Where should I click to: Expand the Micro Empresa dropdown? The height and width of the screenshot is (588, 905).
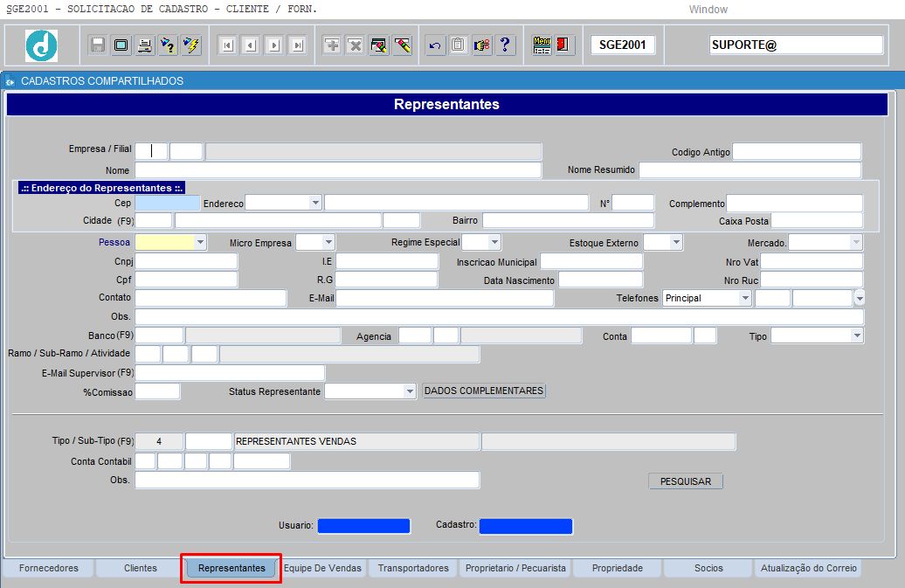pos(328,242)
